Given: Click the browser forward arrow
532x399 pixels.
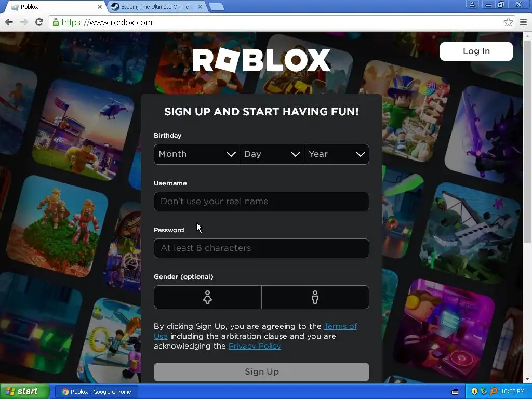Looking at the screenshot, I should point(24,22).
